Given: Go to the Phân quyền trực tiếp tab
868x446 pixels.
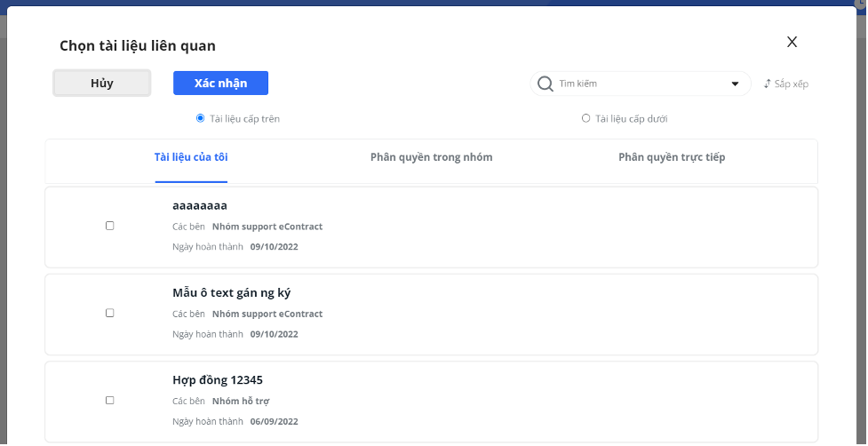Looking at the screenshot, I should pyautogui.click(x=672, y=157).
